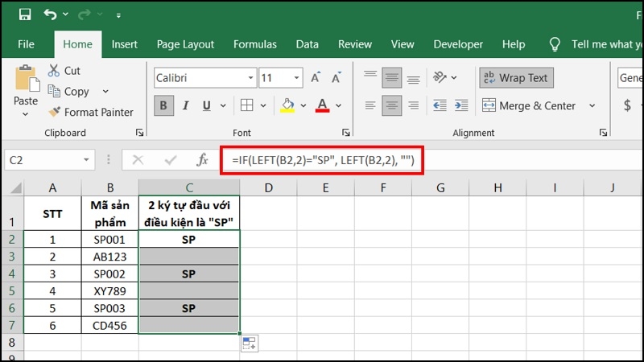Toggle Wrap Text
The height and width of the screenshot is (362, 644).
(x=516, y=77)
